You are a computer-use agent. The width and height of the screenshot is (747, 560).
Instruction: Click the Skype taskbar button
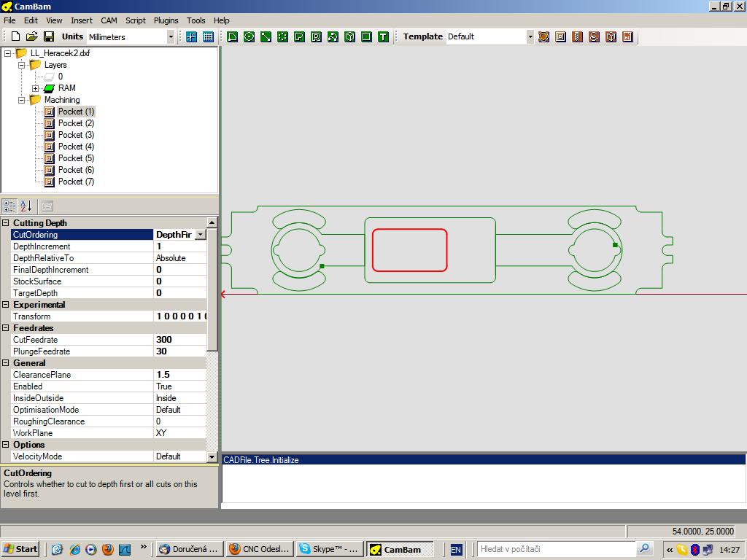click(329, 549)
